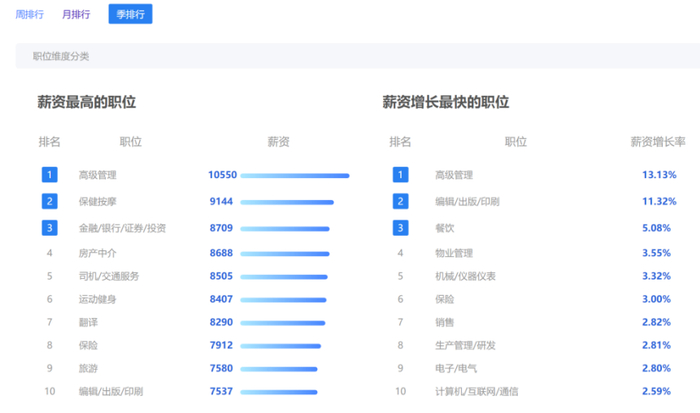Select 运动健身 in highest salary list
Viewport: 700px width, 413px height.
pyautogui.click(x=98, y=299)
